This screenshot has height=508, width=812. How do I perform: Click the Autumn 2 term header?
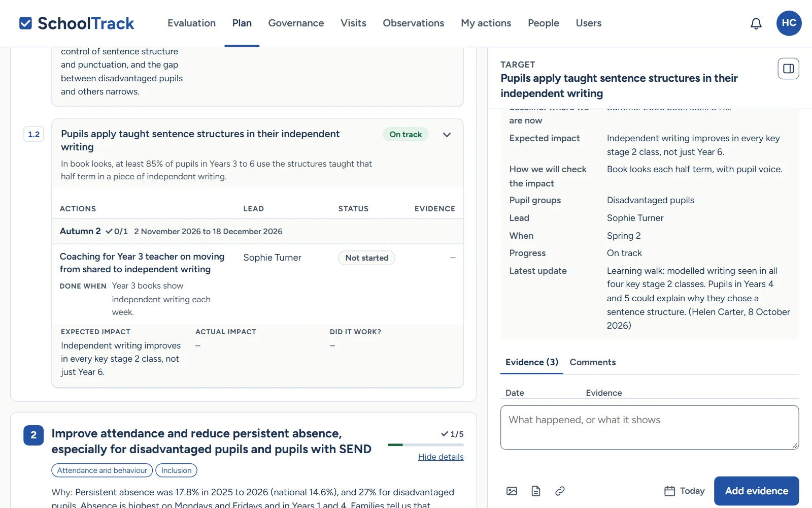[x=80, y=231]
